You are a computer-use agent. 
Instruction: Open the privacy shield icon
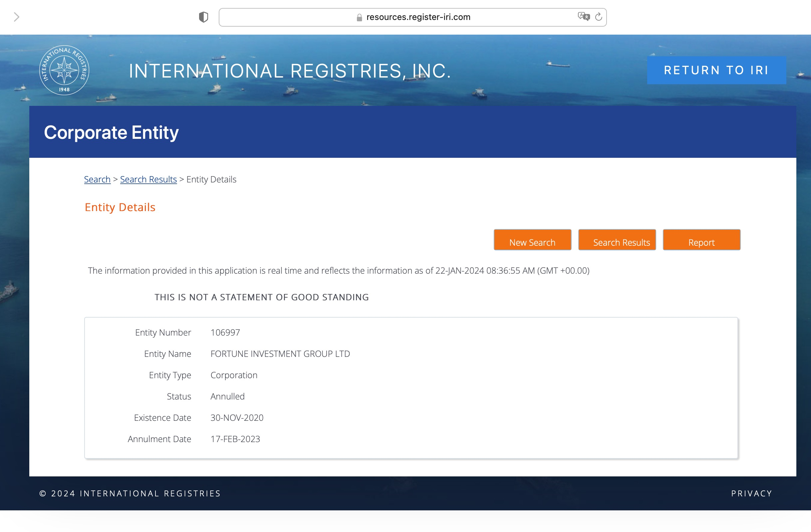pos(203,17)
